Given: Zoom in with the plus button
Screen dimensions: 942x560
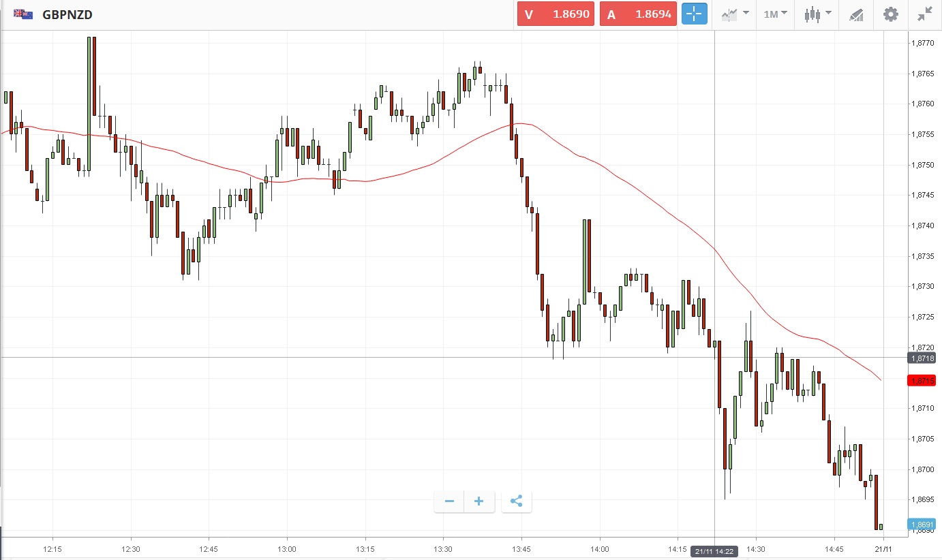Looking at the screenshot, I should (x=478, y=501).
